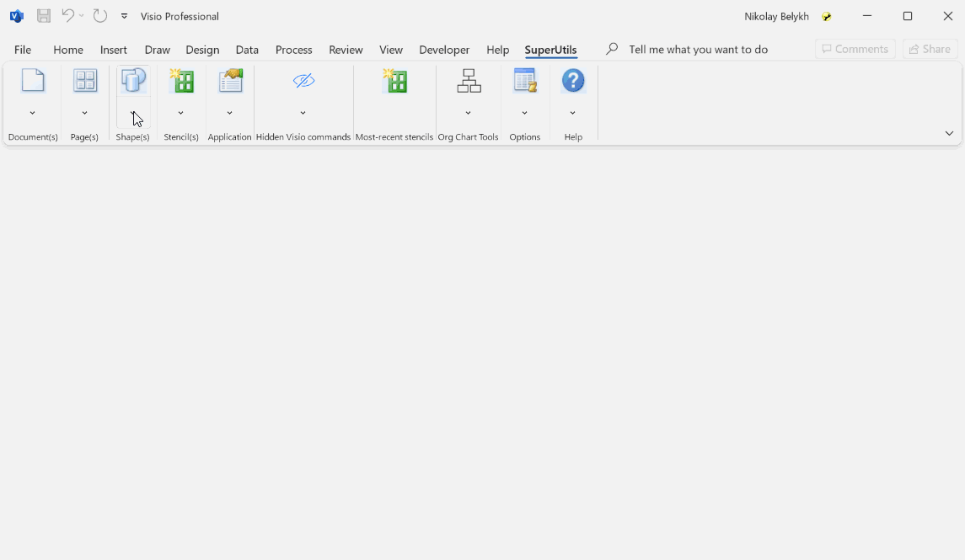This screenshot has width=965, height=560.
Task: Click the Share button
Action: 930,49
